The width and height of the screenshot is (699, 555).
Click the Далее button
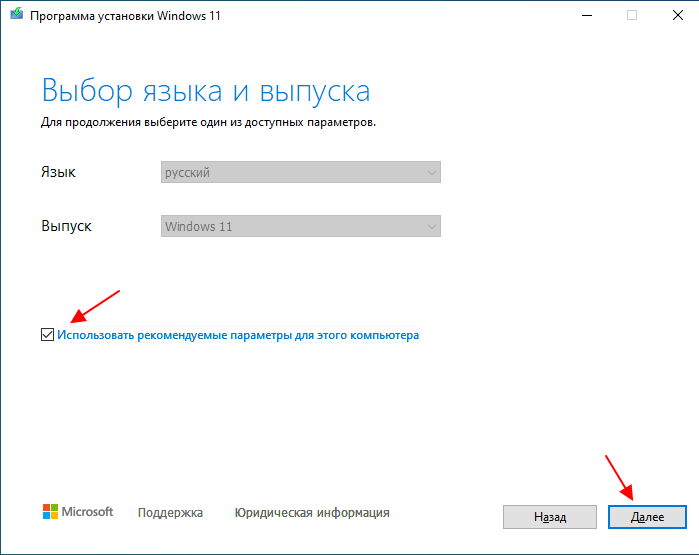click(647, 517)
